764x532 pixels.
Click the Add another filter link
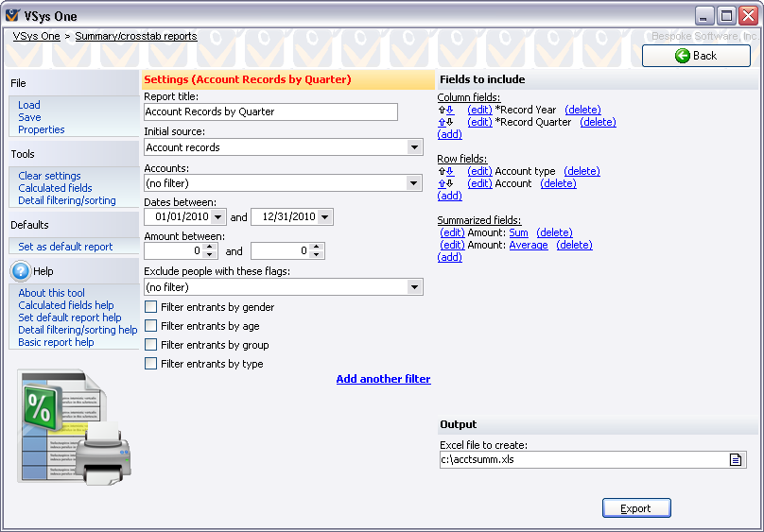pyautogui.click(x=383, y=379)
